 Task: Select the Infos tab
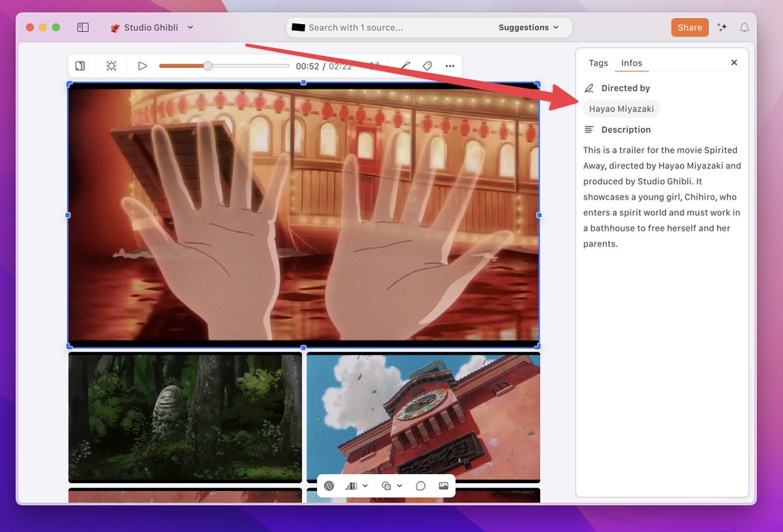(x=632, y=63)
